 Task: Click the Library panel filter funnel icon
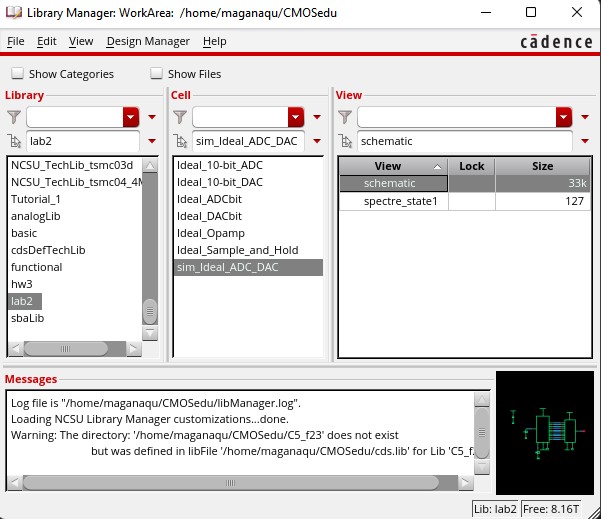point(13,117)
